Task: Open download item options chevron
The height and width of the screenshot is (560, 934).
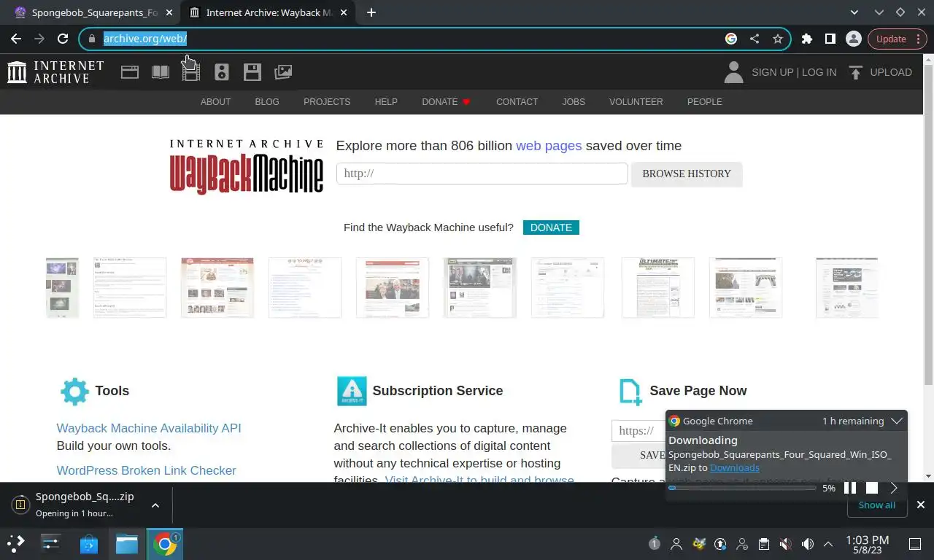Action: click(155, 505)
